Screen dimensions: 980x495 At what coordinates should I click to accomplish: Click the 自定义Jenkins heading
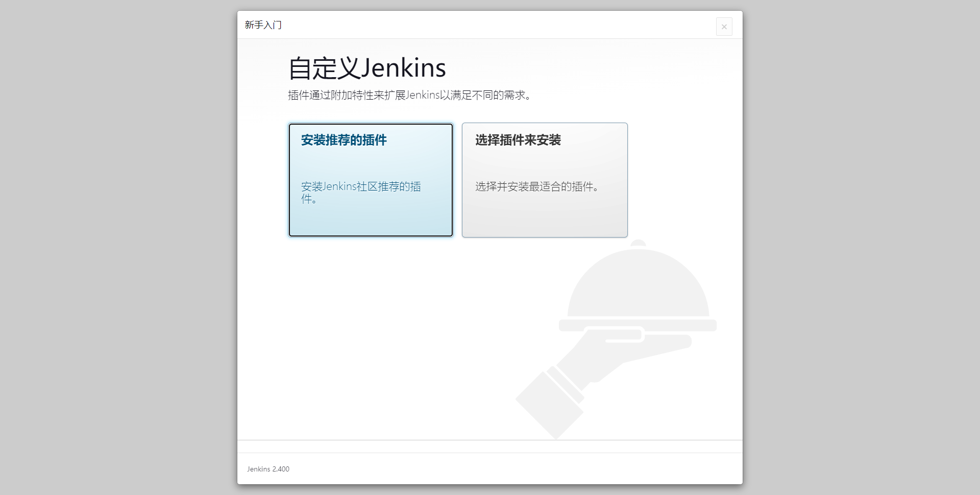coord(367,68)
